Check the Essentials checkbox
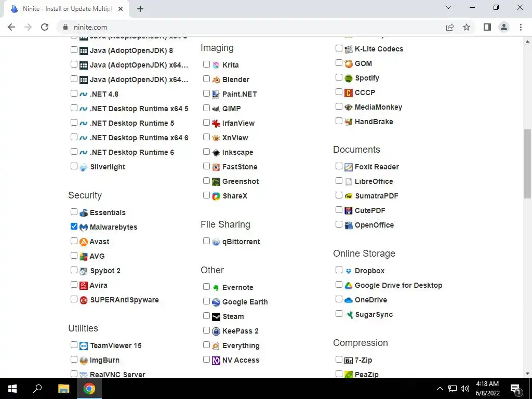The height and width of the screenshot is (399, 532). (x=74, y=212)
